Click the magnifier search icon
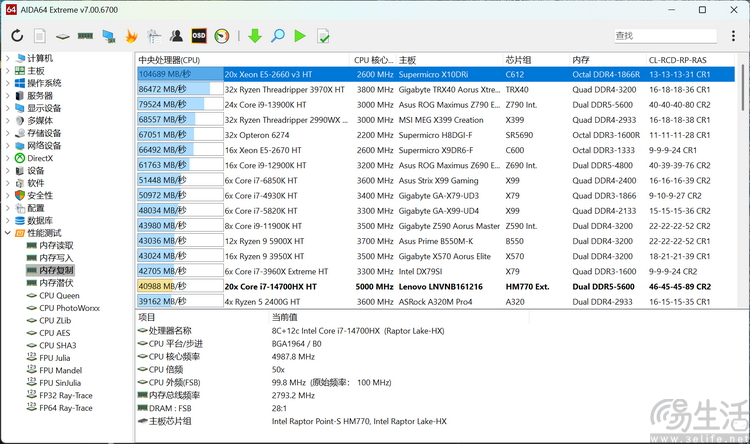 277,36
